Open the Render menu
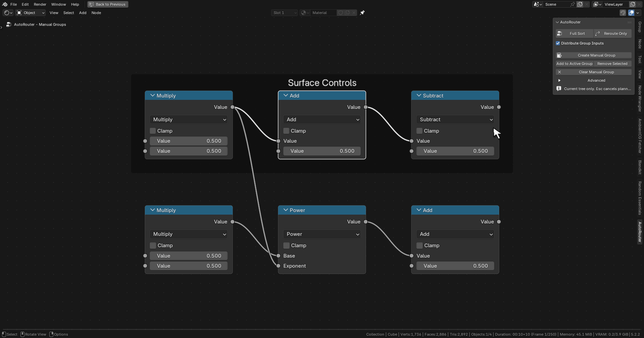Viewport: 644px width, 338px height. [40, 4]
